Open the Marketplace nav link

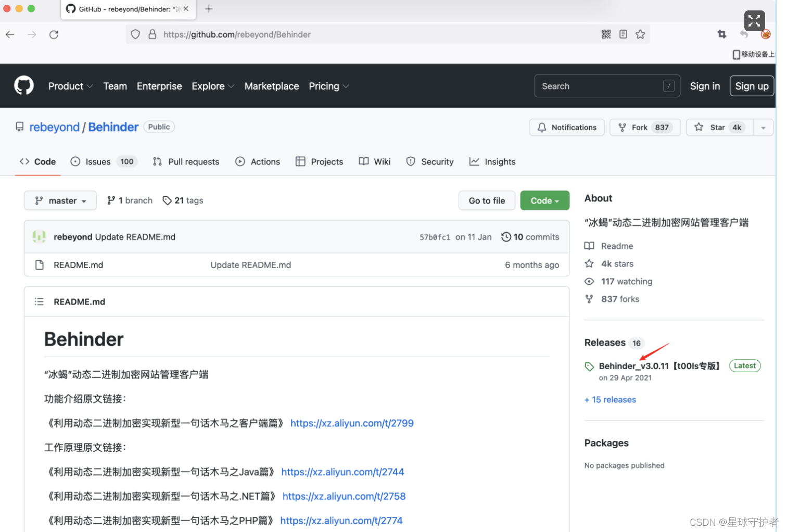(x=272, y=86)
